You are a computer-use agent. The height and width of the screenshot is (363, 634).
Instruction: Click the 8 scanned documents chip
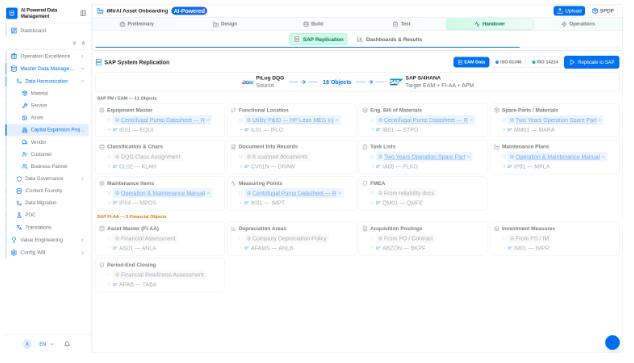point(277,157)
